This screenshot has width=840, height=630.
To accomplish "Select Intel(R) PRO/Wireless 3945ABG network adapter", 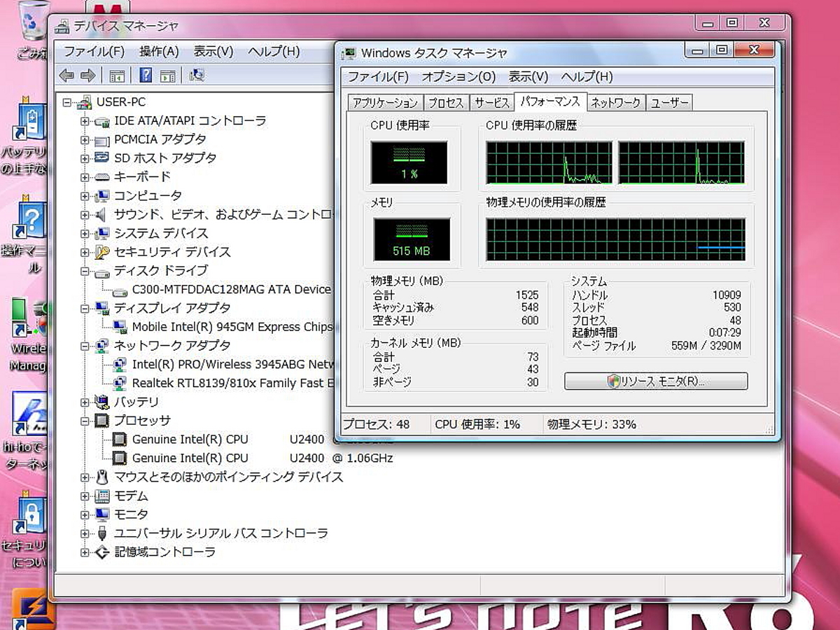I will tap(232, 365).
